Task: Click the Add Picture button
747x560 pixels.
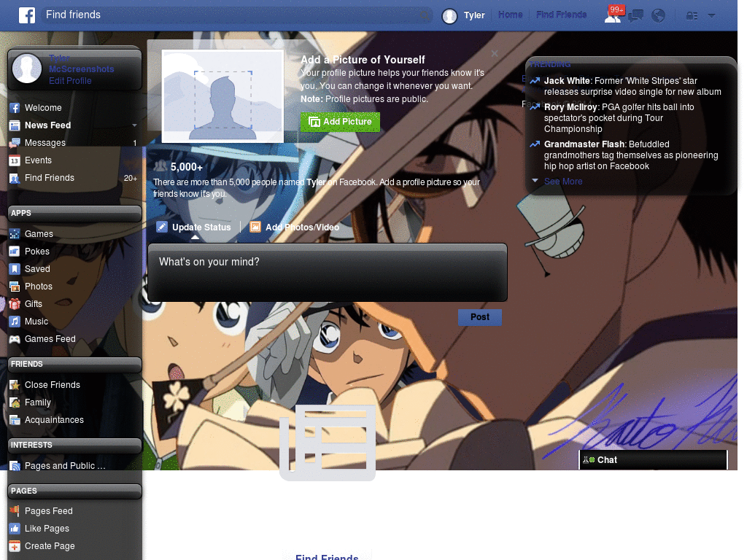Action: pyautogui.click(x=340, y=122)
